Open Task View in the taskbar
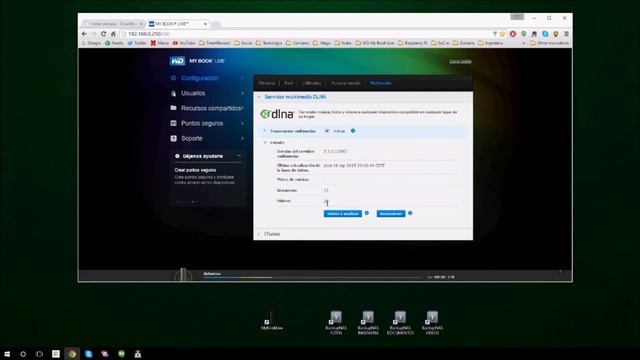The image size is (640, 360). pos(39,354)
